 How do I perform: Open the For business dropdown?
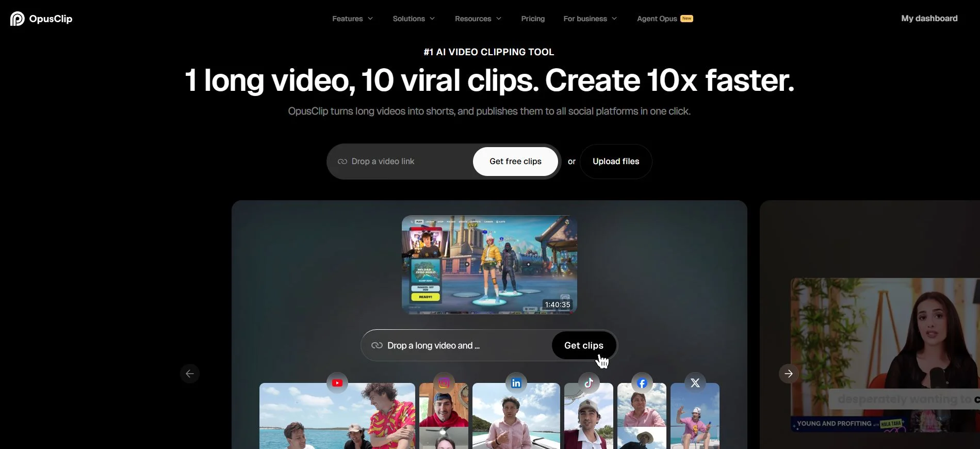tap(590, 19)
